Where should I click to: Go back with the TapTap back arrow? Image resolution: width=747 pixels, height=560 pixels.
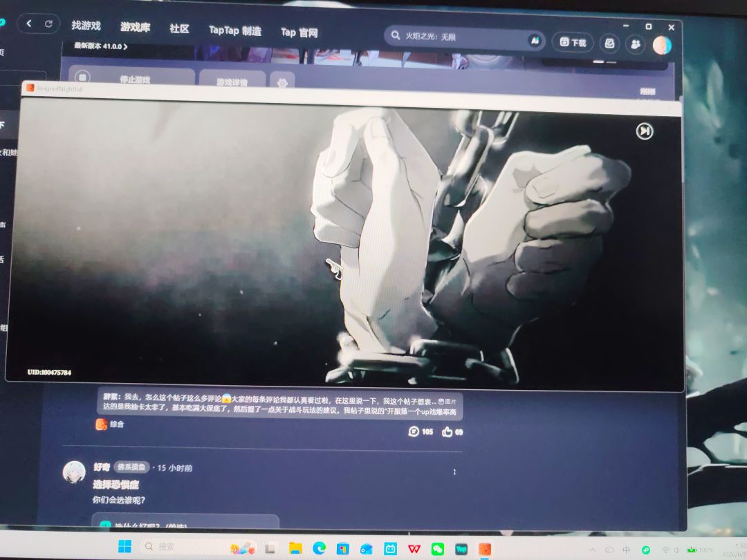[x=29, y=24]
